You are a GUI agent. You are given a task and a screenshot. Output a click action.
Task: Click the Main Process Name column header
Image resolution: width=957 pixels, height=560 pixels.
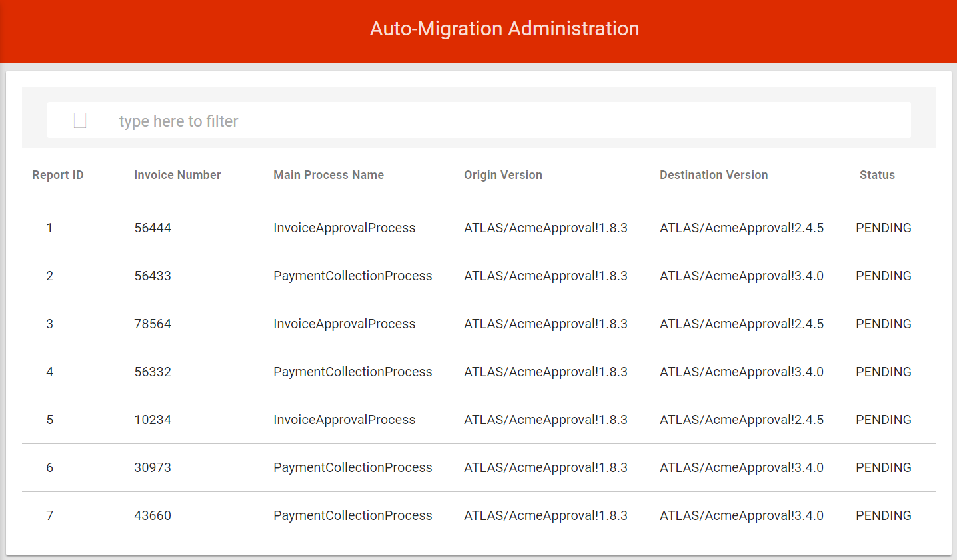(x=328, y=174)
